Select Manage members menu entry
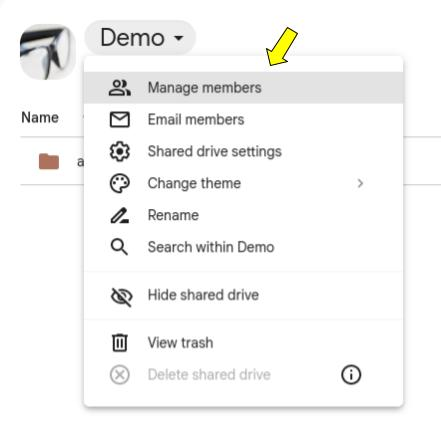441x423 pixels. 243,88
